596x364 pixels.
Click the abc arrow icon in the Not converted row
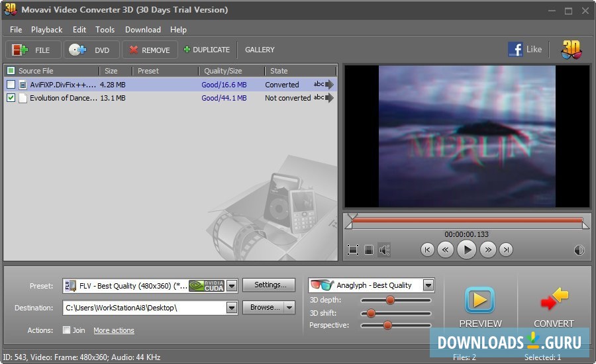pos(323,98)
